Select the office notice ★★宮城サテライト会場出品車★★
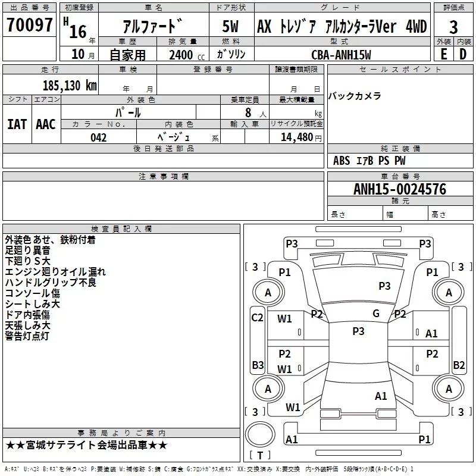Viewport: 476px width, 476px height. coord(86,445)
